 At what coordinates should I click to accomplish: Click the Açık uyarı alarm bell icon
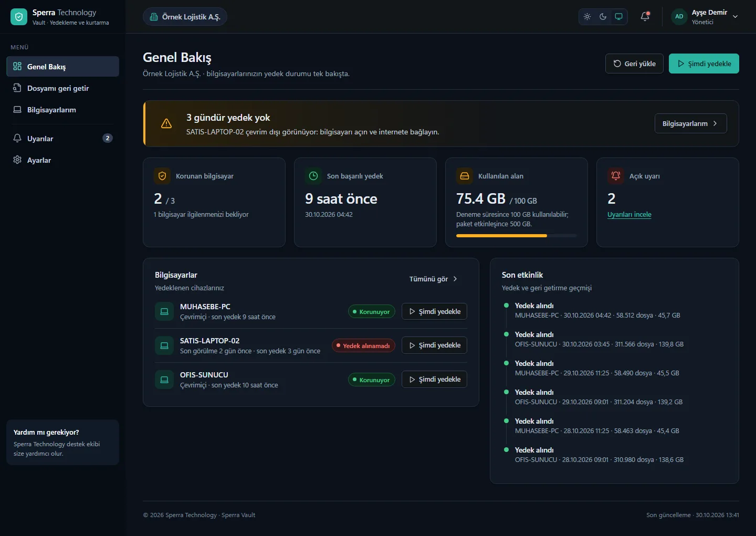[x=616, y=176]
